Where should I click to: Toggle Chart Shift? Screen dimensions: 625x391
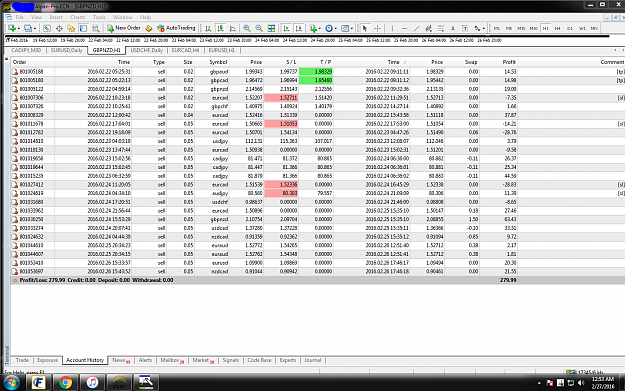pyautogui.click(x=299, y=28)
